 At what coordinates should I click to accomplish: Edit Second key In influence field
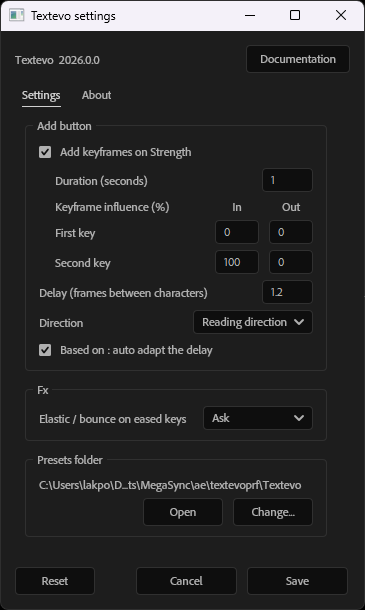[x=237, y=262]
